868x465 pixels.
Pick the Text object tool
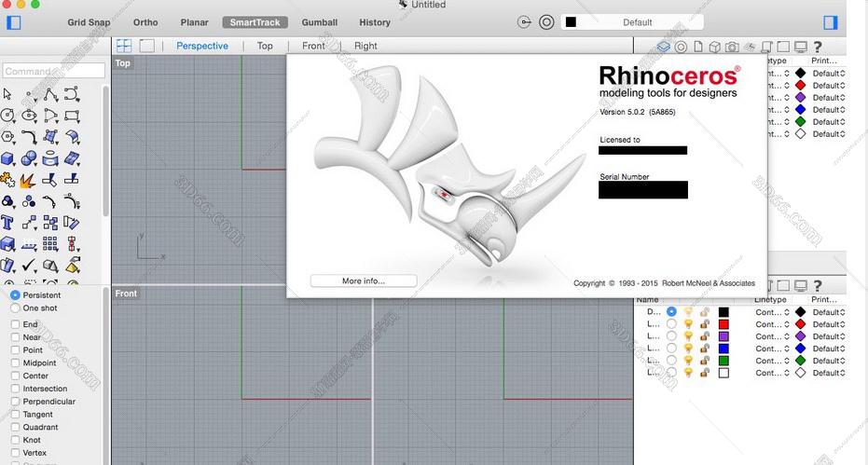click(7, 223)
